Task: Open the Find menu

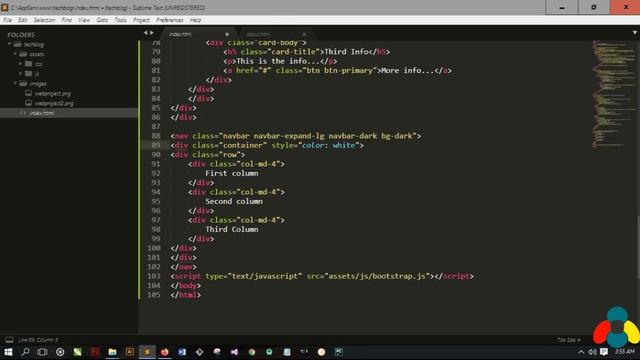Action: pos(67,20)
